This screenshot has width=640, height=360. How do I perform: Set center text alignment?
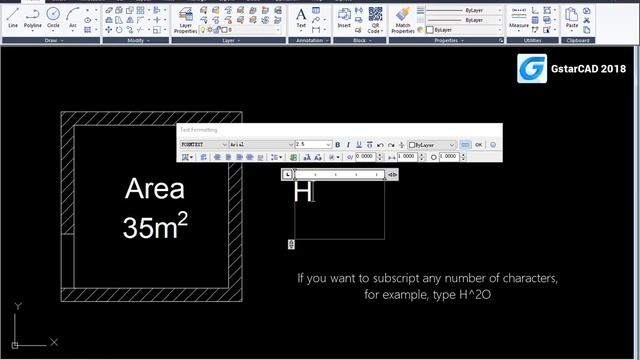click(228, 157)
